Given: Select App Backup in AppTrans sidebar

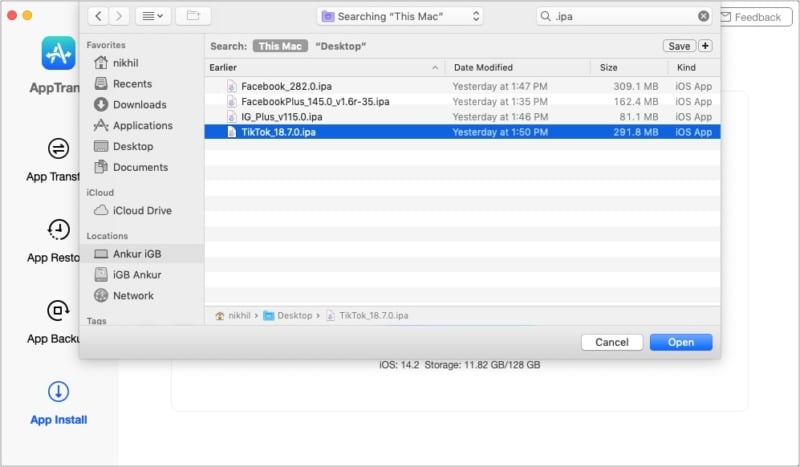Looking at the screenshot, I should coord(54,323).
